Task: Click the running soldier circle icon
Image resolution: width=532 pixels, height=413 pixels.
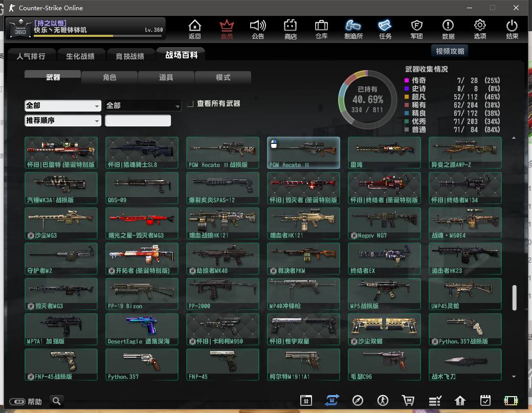Action: click(383, 400)
